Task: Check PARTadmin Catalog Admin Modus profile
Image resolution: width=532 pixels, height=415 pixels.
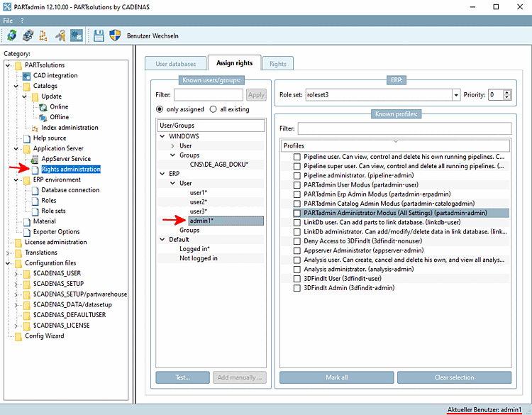Action: (x=297, y=204)
